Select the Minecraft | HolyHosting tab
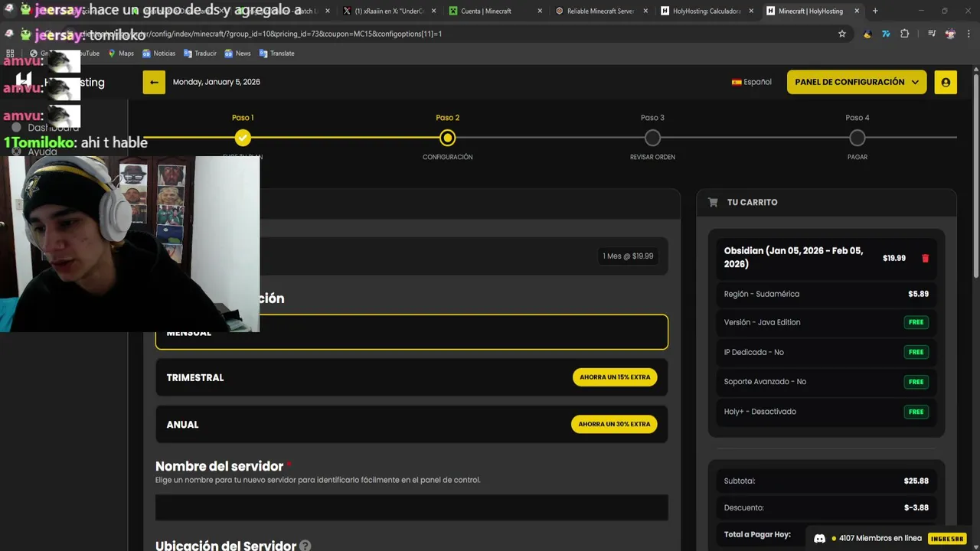Viewport: 980px width, 551px height. (813, 11)
